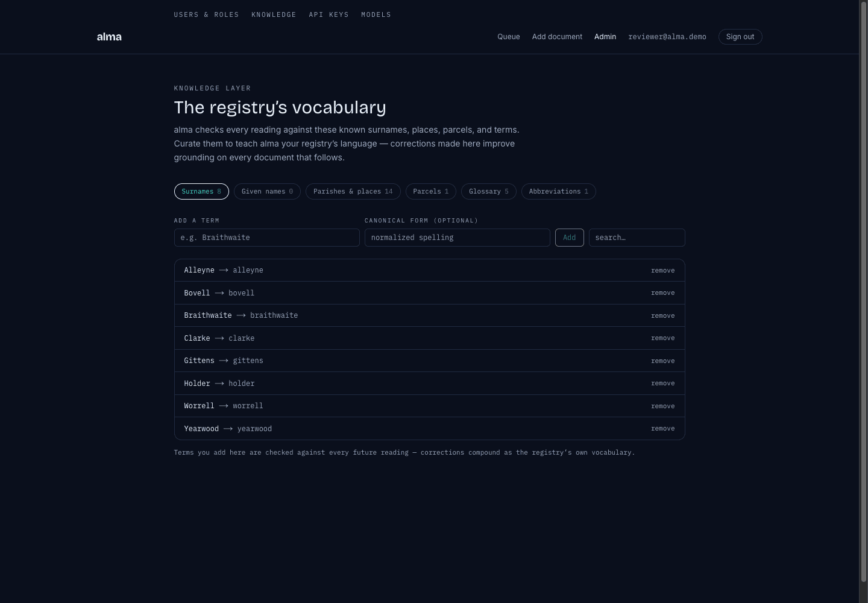Image resolution: width=868 pixels, height=603 pixels.
Task: Select the Given names tab
Action: click(267, 191)
